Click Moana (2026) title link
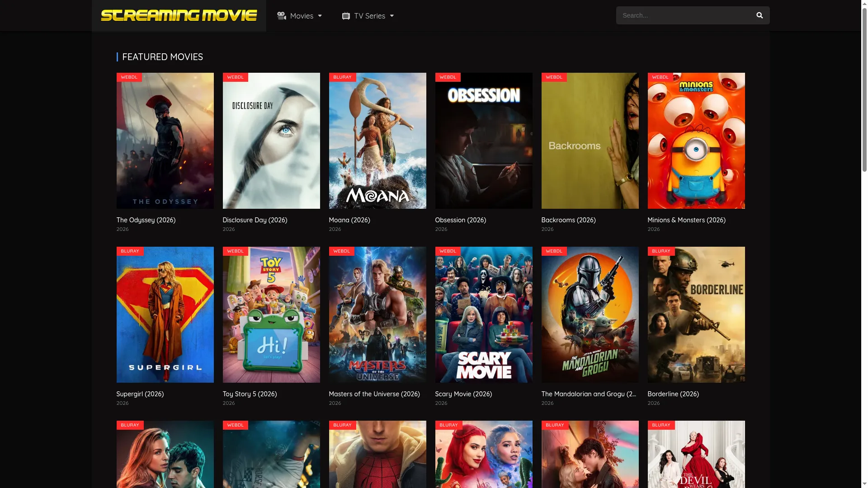868x488 pixels. 349,220
